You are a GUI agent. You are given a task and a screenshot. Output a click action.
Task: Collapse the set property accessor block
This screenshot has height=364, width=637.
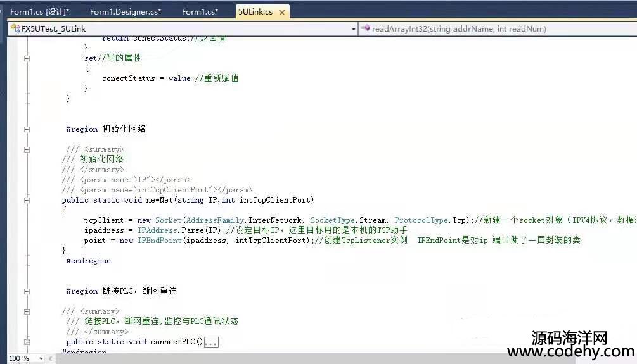(27, 58)
